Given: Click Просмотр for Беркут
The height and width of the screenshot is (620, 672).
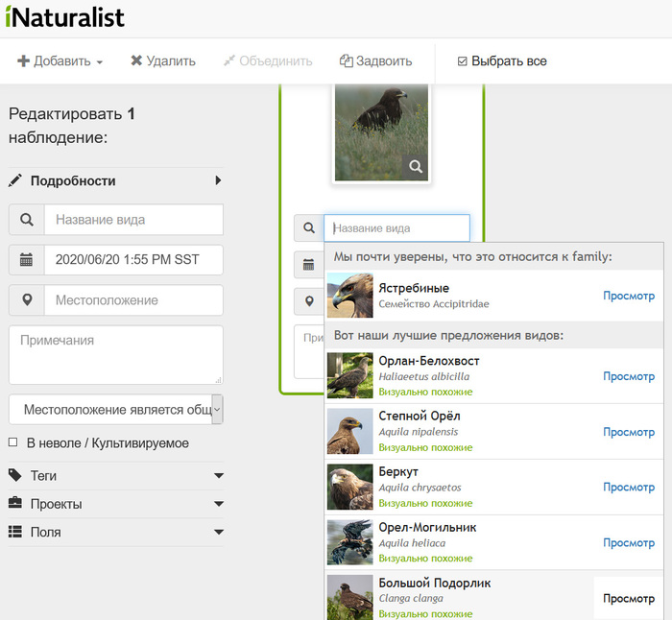Looking at the screenshot, I should pos(629,488).
